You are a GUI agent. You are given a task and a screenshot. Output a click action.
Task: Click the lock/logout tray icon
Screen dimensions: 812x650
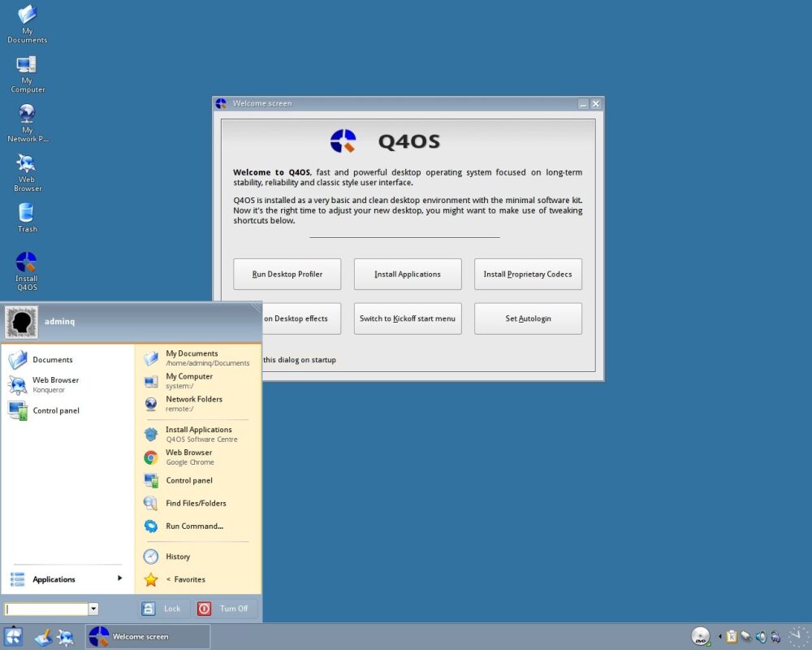coord(775,636)
